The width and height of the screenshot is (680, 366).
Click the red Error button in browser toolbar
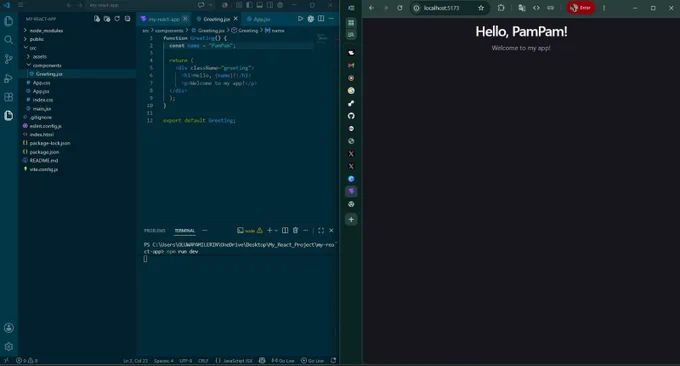(581, 8)
